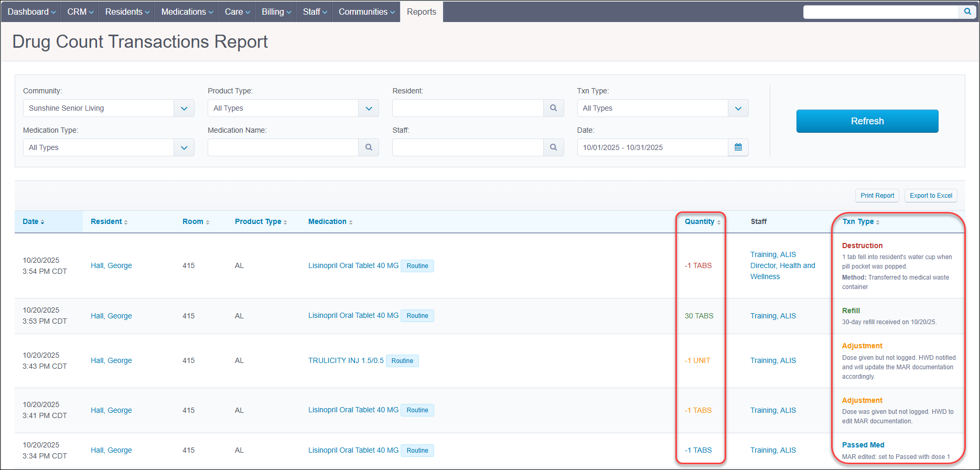Expand the Medication Type dropdown
Screen dimensions: 980x470
184,147
